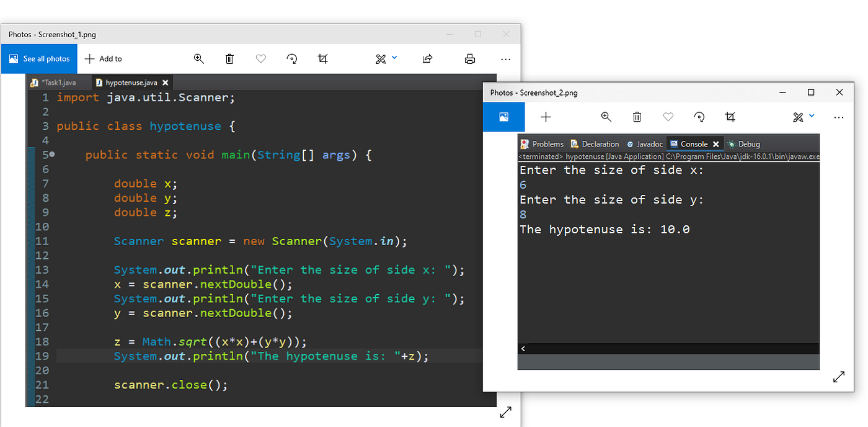Share icon in Screenshot_1 Photos window

(x=427, y=59)
